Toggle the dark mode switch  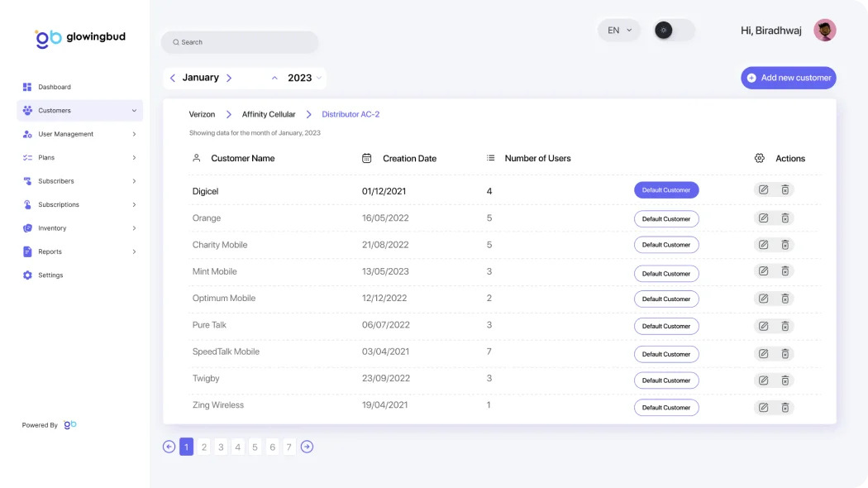[673, 31]
